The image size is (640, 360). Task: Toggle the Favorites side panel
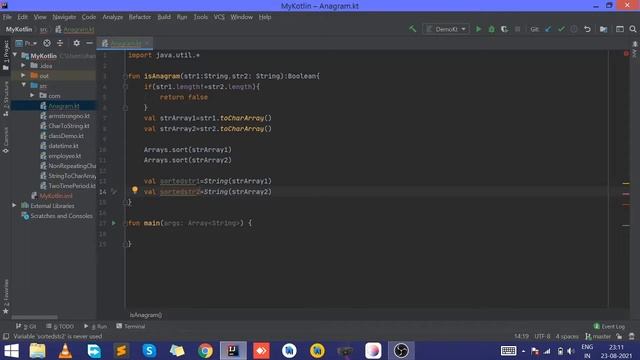[x=6, y=297]
